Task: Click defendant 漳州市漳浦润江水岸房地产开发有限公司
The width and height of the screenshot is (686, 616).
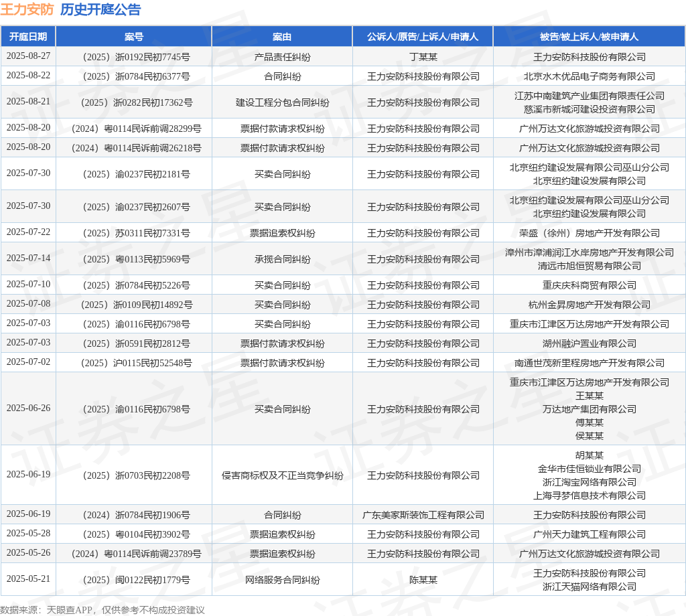Action: pyautogui.click(x=590, y=252)
